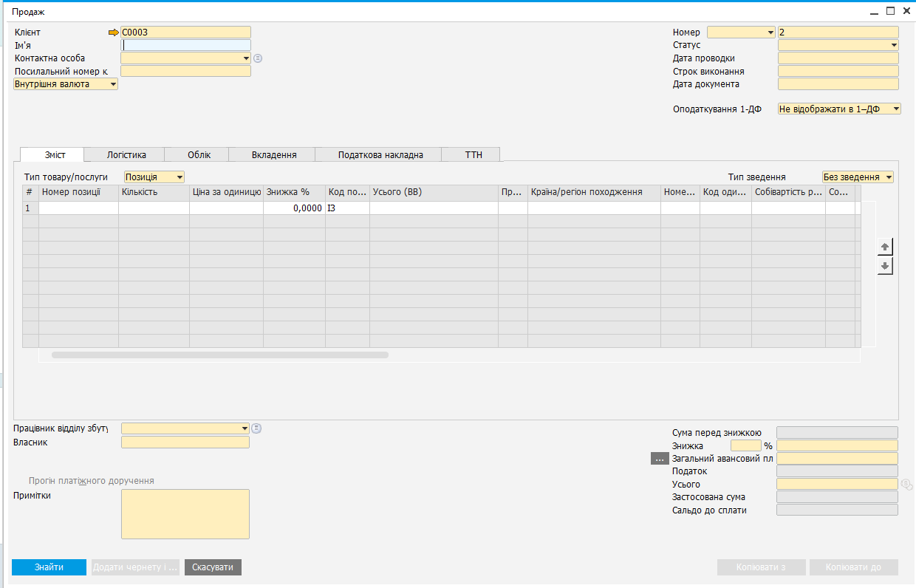Screen dimensions: 916x588
Task: Open contact person details icon beside Контактна особа
Action: 258,58
